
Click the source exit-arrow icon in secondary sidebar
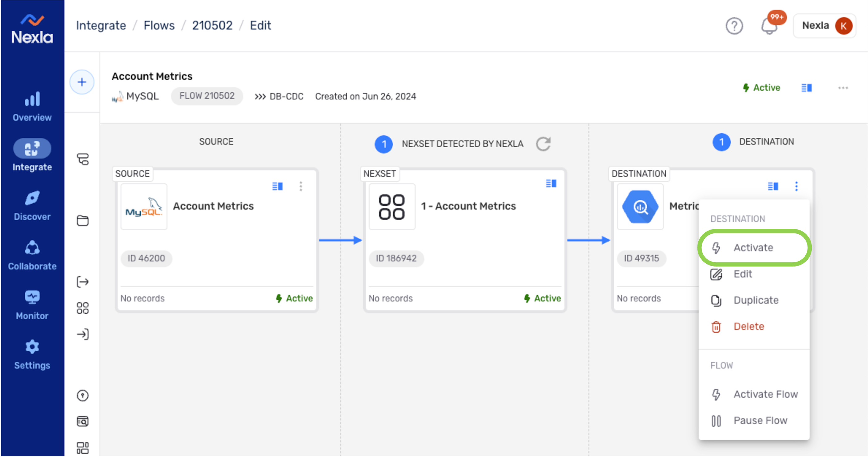pyautogui.click(x=83, y=282)
